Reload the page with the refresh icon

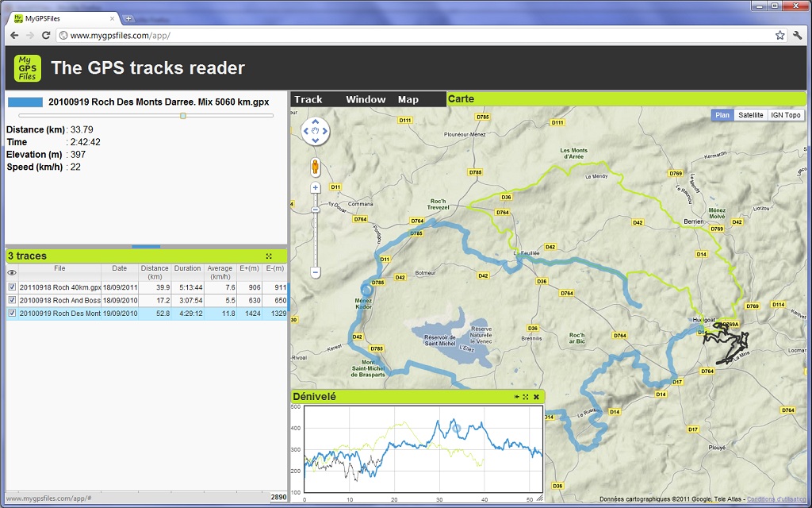pyautogui.click(x=45, y=35)
